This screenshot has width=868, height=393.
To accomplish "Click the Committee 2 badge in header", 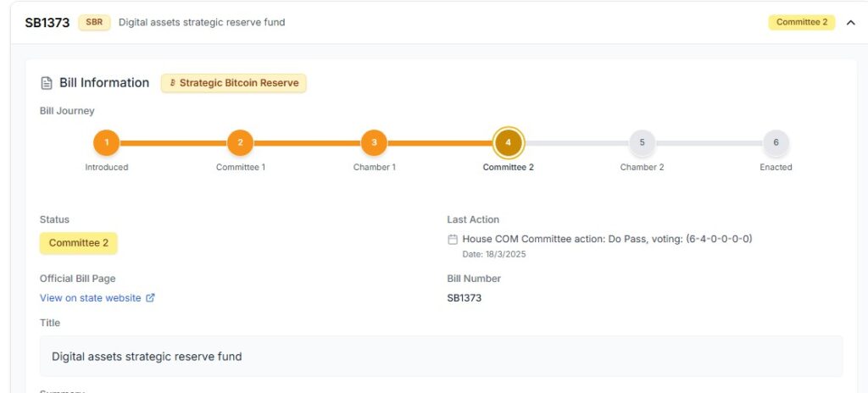I will click(802, 23).
